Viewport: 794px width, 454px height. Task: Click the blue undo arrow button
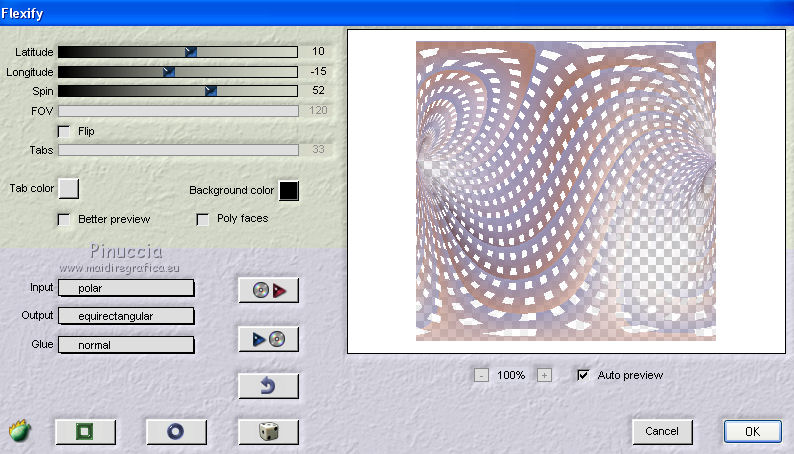point(268,386)
